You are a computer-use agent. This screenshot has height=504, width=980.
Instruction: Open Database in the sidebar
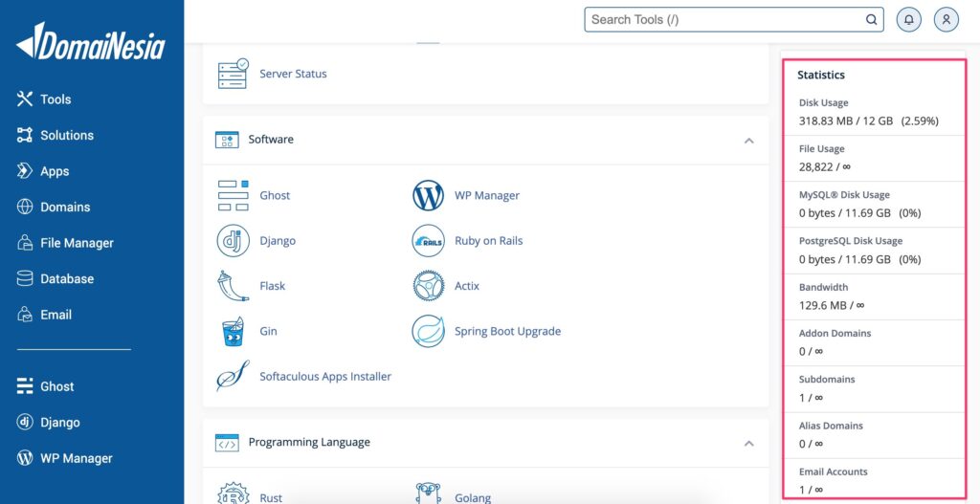[55, 278]
